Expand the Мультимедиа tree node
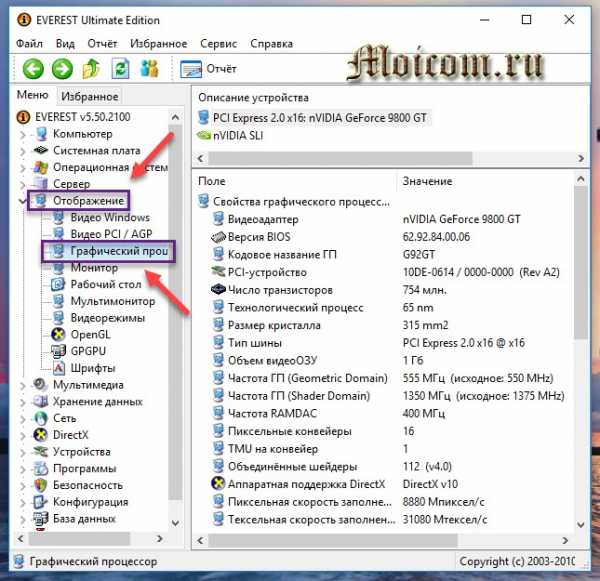The height and width of the screenshot is (581, 600). (24, 385)
